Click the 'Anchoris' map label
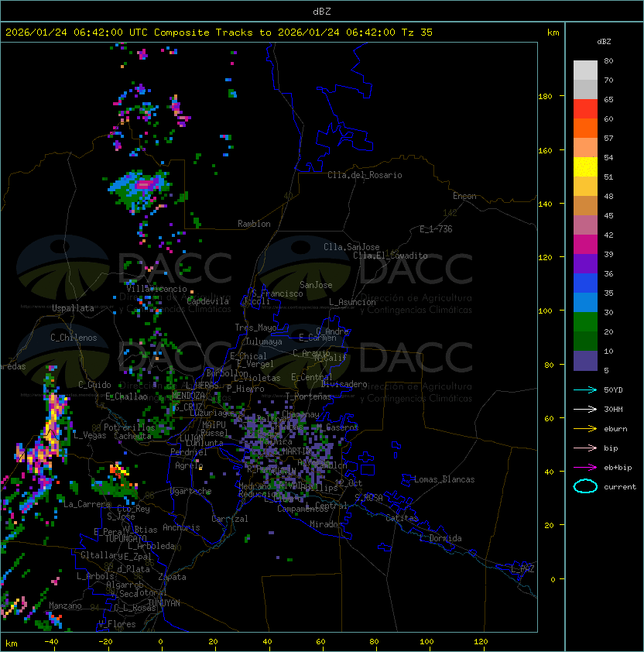Screen dimensions: 644x652 tap(181, 527)
